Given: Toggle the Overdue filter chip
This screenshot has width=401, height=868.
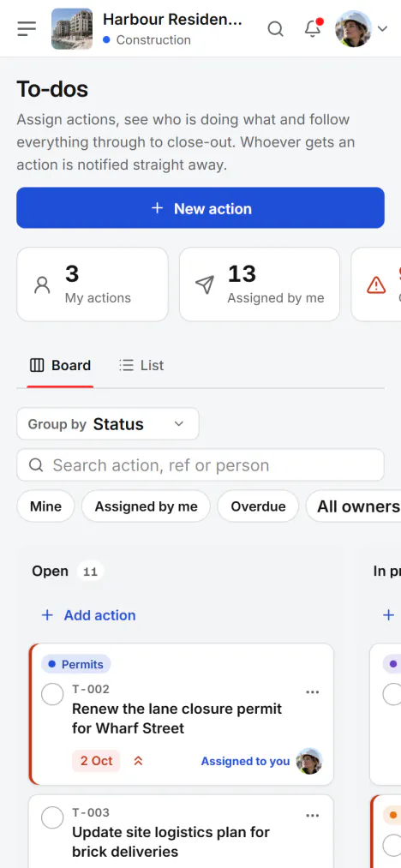Looking at the screenshot, I should 258,506.
